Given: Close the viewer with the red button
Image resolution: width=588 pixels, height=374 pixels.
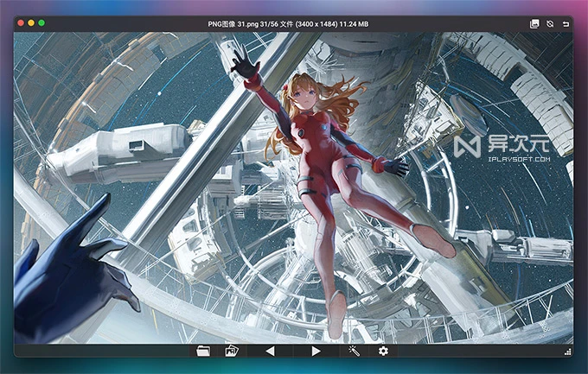Looking at the screenshot, I should (21, 23).
